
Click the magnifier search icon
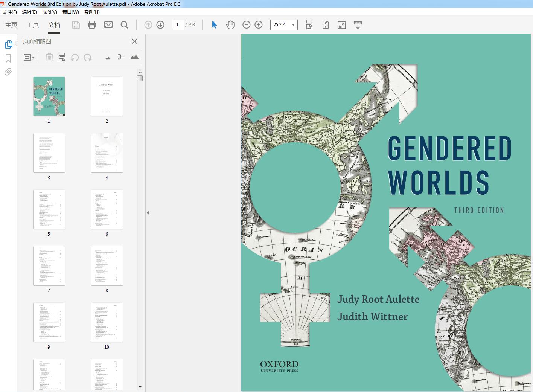tap(124, 25)
